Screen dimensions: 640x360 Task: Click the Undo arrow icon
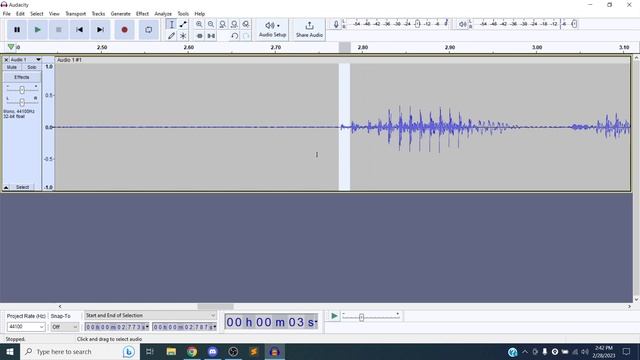click(234, 36)
